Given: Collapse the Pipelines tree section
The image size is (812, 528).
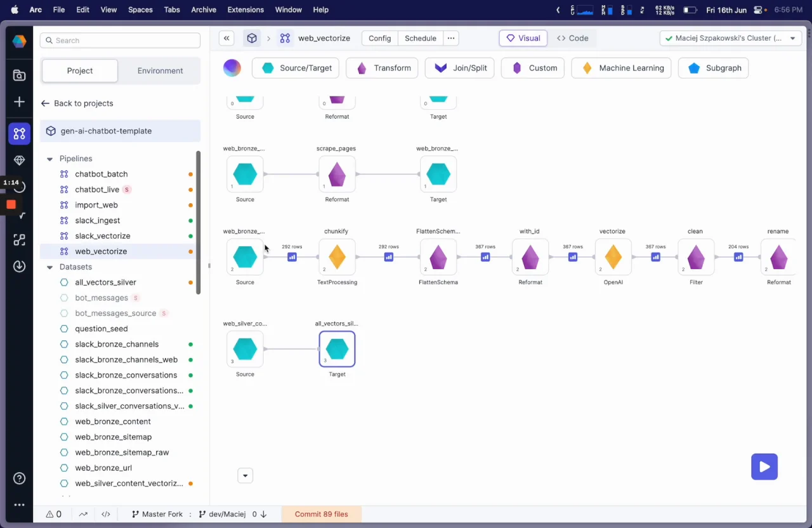Looking at the screenshot, I should coord(49,159).
